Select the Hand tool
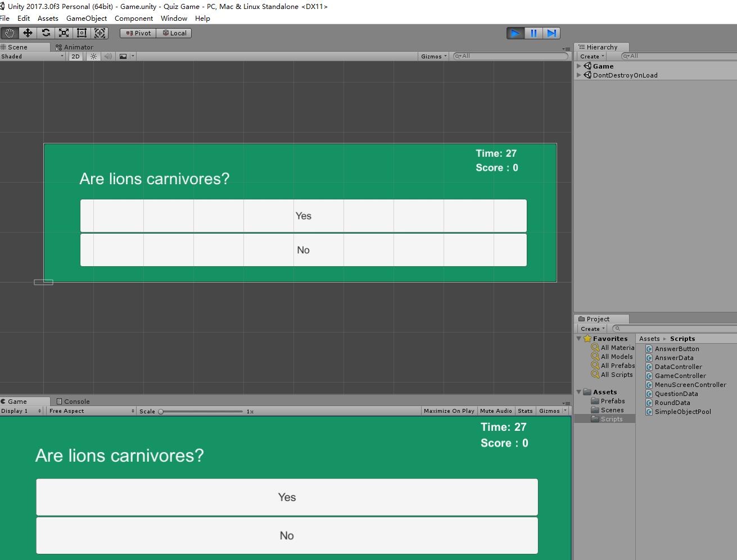 10,33
